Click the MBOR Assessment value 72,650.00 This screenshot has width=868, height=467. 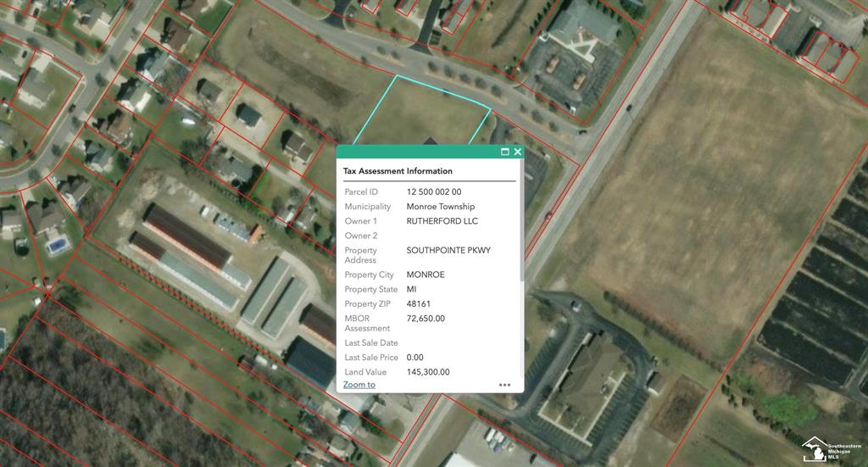coord(426,319)
